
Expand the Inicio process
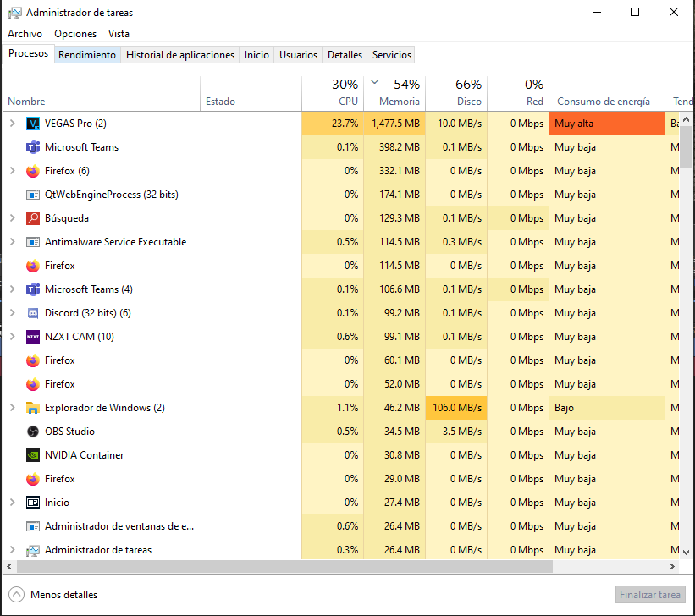13,502
